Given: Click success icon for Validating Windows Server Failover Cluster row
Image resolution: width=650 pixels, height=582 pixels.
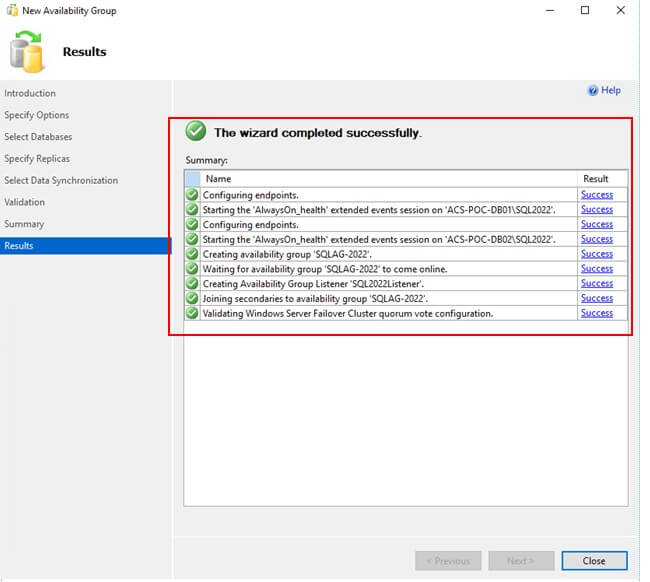Looking at the screenshot, I should tap(192, 313).
